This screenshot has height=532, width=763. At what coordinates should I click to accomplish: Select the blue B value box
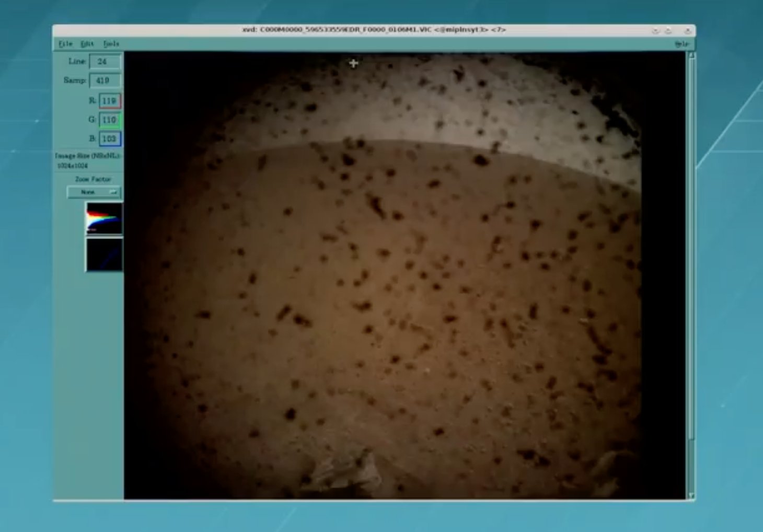pos(110,138)
